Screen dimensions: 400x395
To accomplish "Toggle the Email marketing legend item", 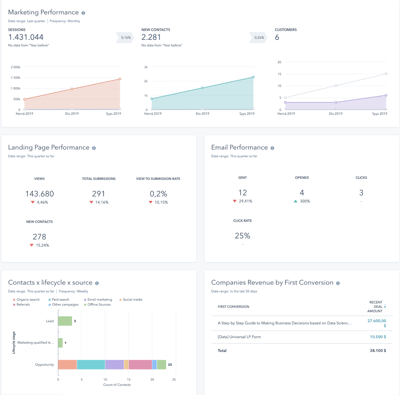I will [x=98, y=299].
